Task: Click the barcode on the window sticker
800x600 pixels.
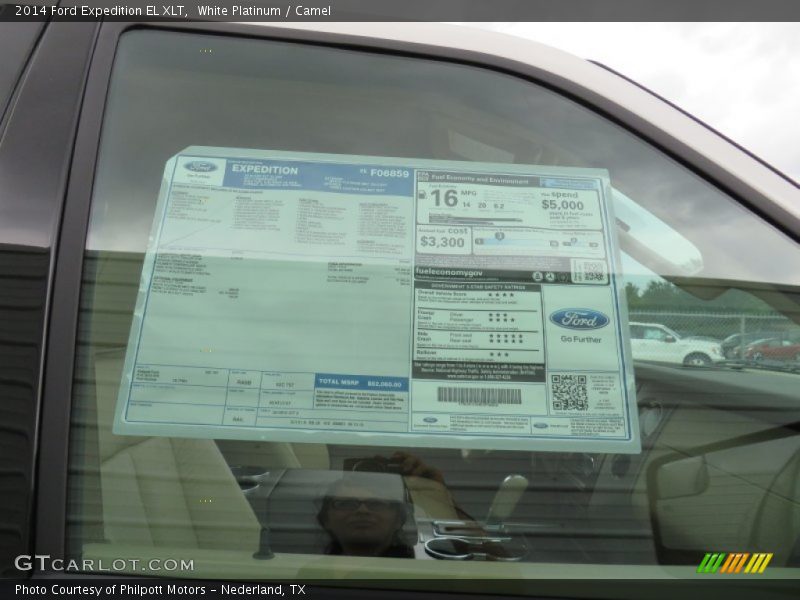Action: (479, 395)
